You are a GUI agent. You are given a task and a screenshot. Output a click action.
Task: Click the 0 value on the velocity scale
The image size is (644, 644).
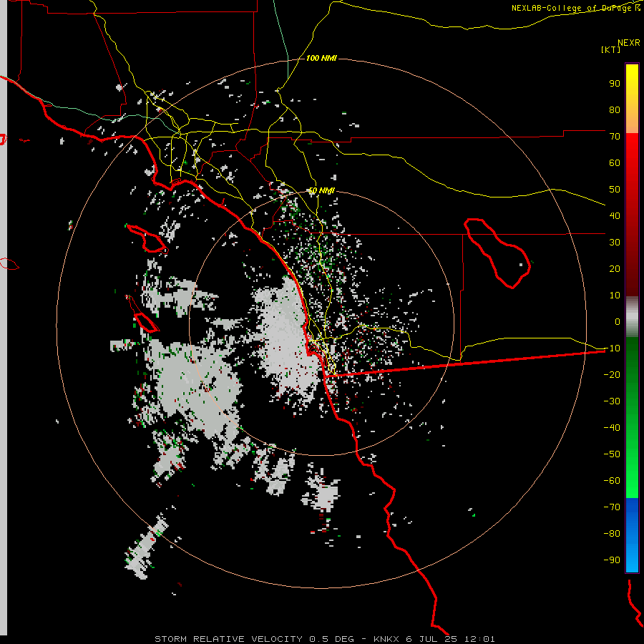[618, 321]
